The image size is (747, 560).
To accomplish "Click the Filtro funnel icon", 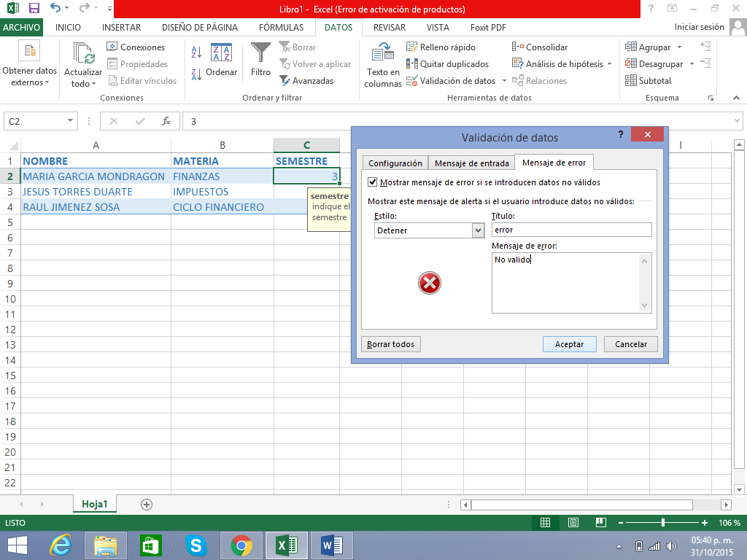I will point(260,53).
